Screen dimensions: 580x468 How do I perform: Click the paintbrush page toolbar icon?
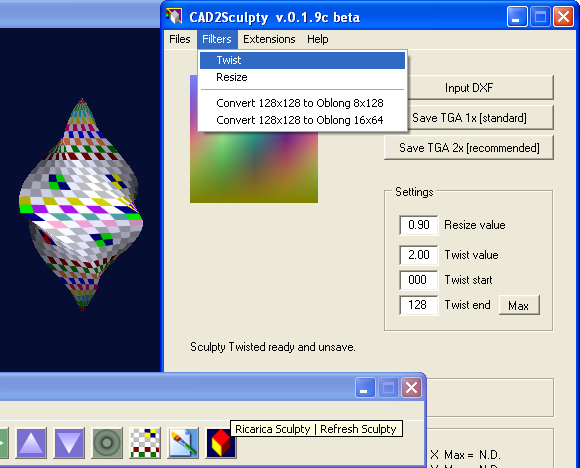click(x=183, y=442)
